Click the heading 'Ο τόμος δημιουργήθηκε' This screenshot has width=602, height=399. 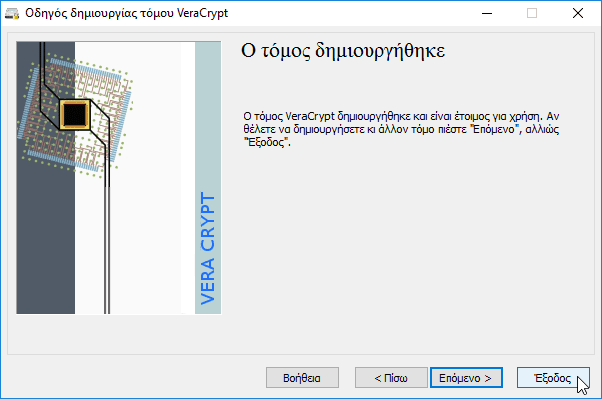[343, 50]
